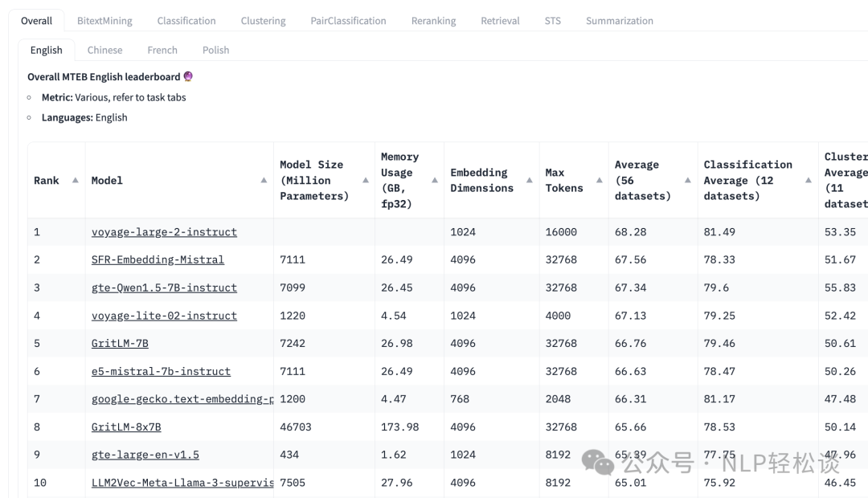Select the Retrieval tab
The image size is (868, 498).
500,21
